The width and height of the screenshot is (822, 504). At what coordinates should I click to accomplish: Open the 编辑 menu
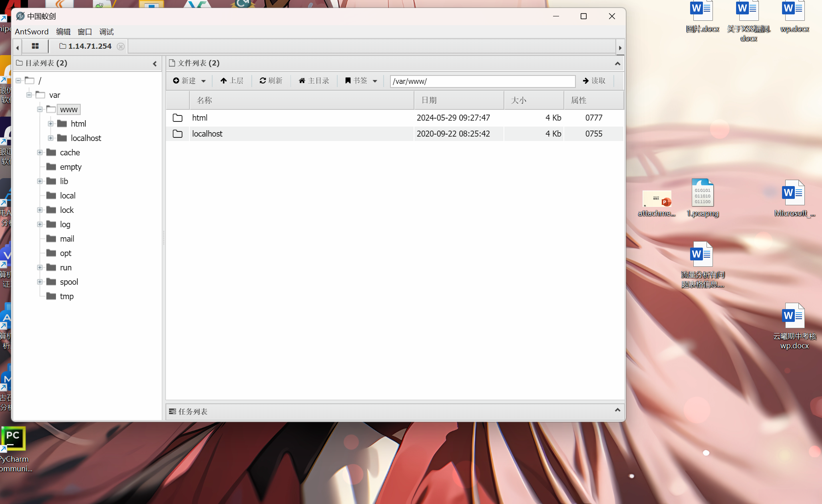63,32
